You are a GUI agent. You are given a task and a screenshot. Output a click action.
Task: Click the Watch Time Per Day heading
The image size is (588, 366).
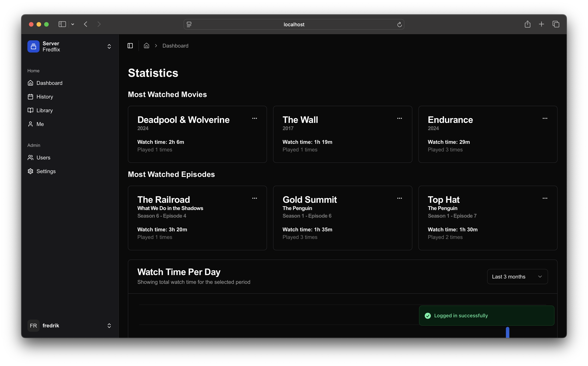pyautogui.click(x=179, y=272)
